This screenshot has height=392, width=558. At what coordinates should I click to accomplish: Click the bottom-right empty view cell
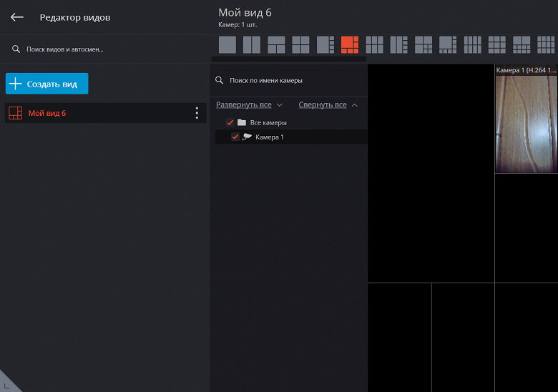(x=527, y=338)
